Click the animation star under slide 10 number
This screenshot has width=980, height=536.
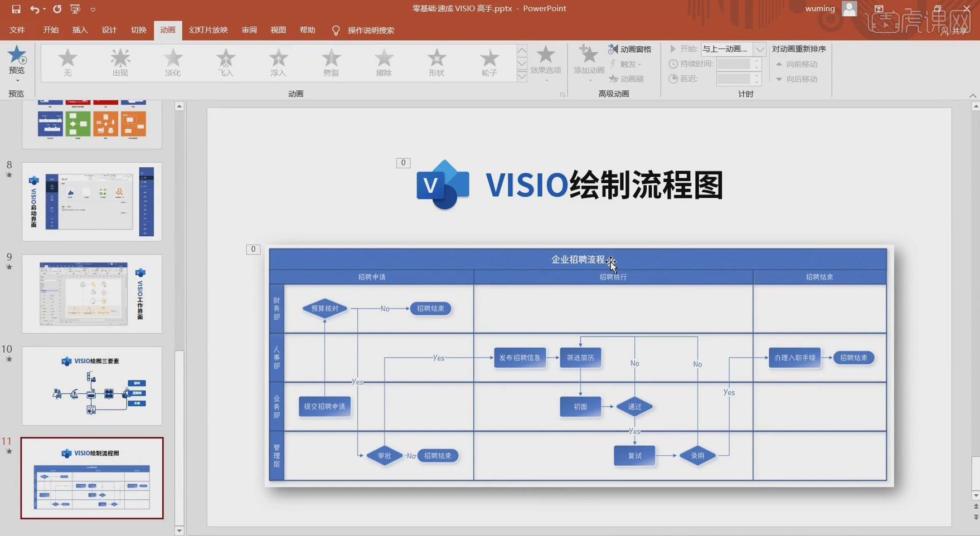(x=9, y=359)
